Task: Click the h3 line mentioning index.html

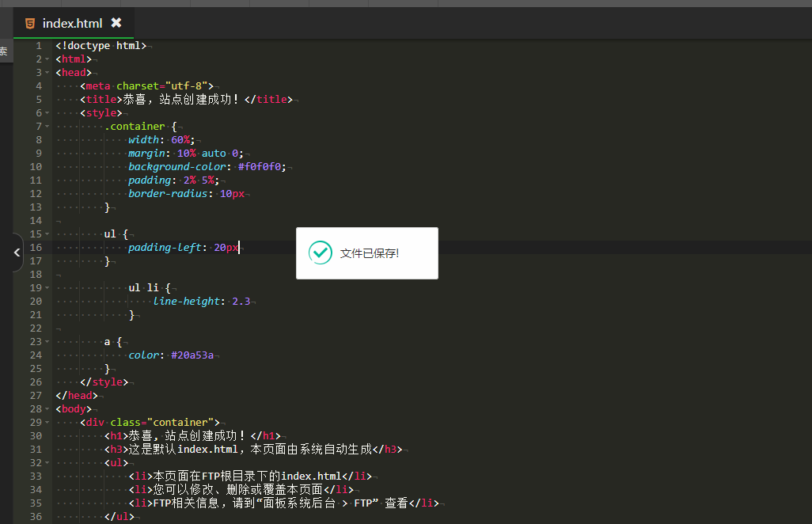Action: coord(253,450)
